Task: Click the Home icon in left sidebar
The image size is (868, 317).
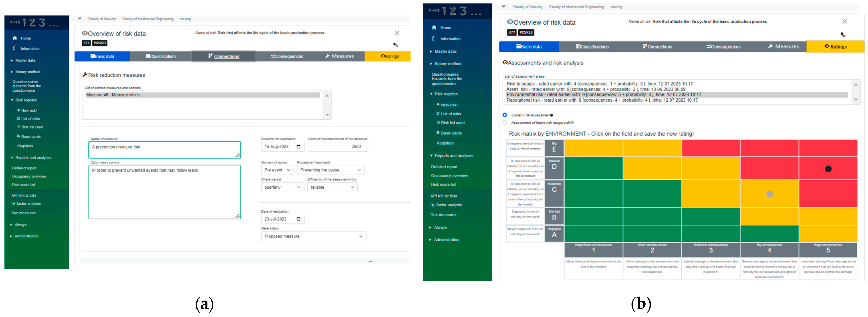Action: pos(15,38)
